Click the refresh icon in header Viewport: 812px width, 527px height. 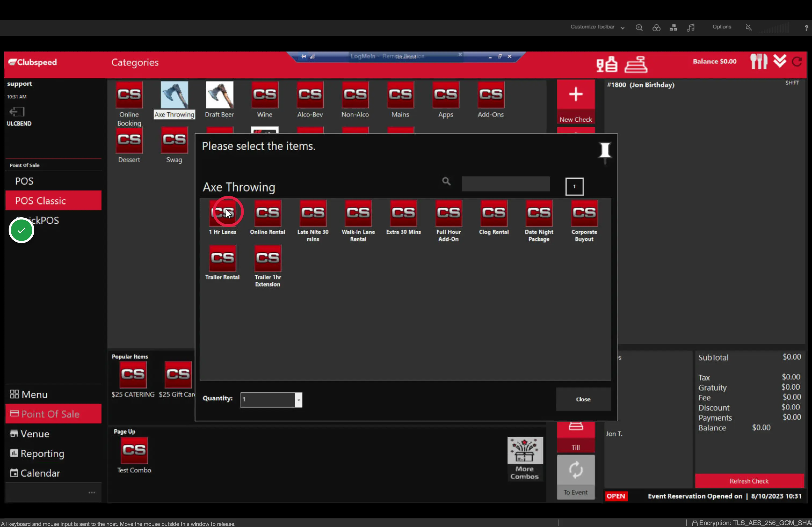click(x=797, y=61)
